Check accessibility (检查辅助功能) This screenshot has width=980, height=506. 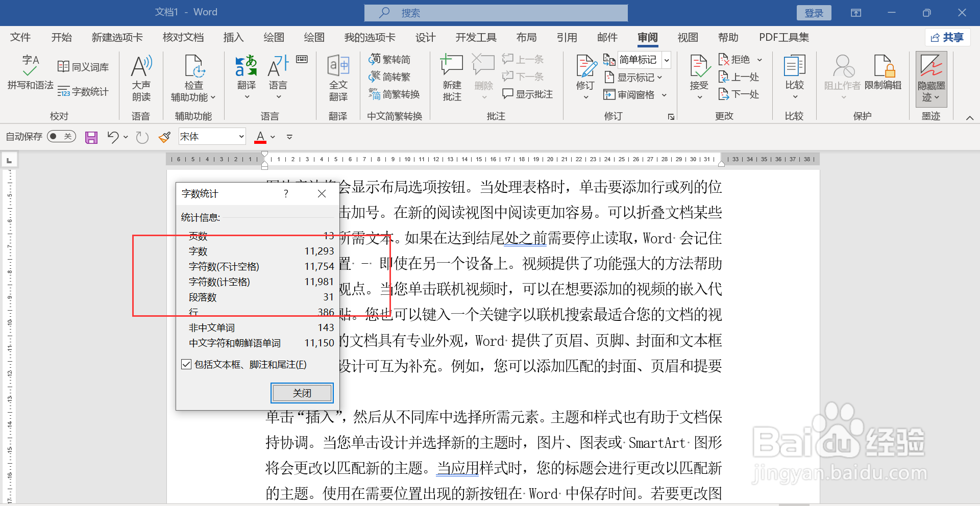(193, 78)
